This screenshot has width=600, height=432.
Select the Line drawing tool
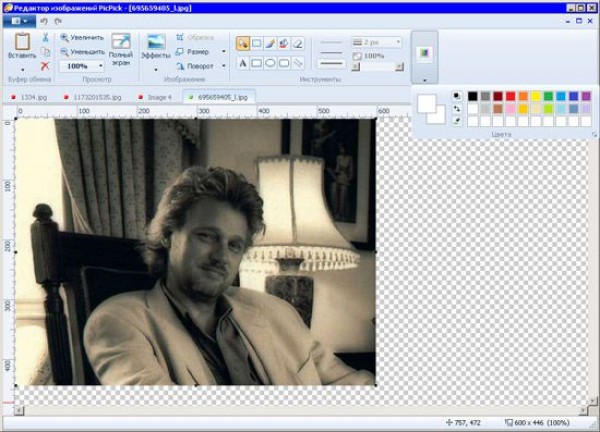[x=298, y=63]
